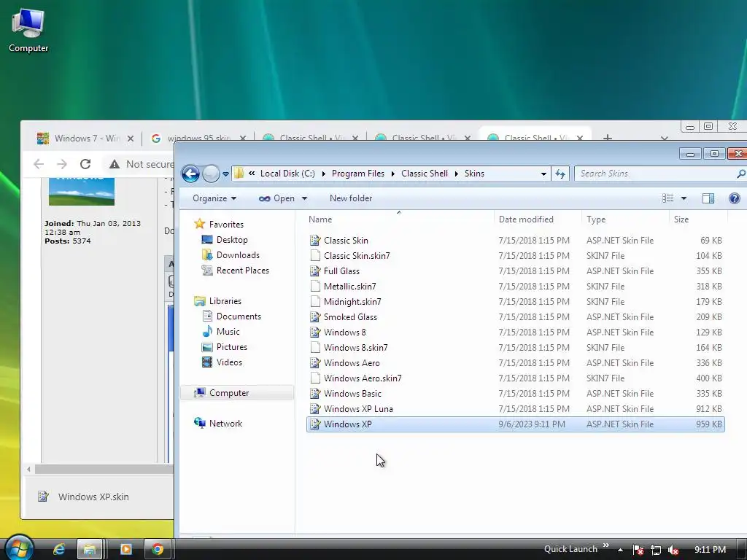Open Documents library
Screen dimensions: 747x560
(231, 316)
